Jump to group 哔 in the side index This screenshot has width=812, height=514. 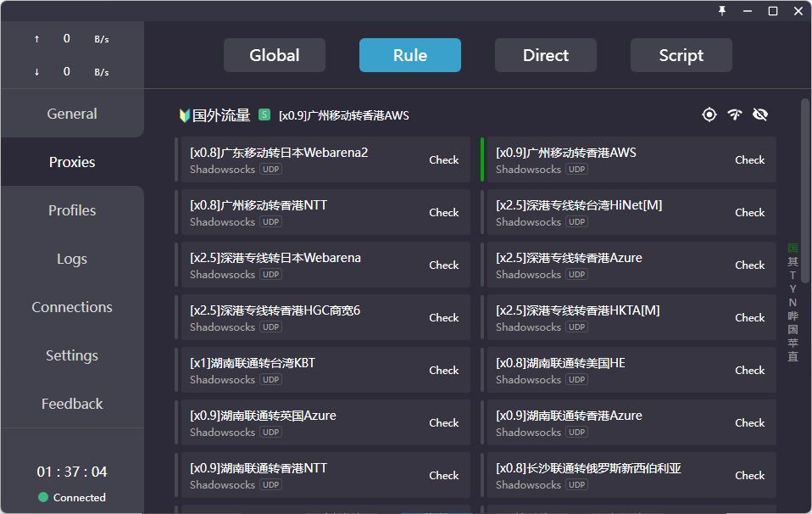(x=793, y=316)
